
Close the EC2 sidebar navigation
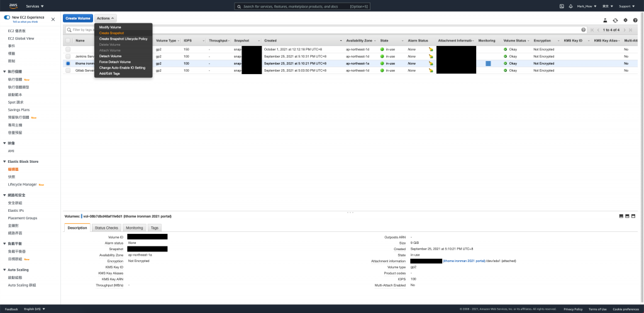53,19
